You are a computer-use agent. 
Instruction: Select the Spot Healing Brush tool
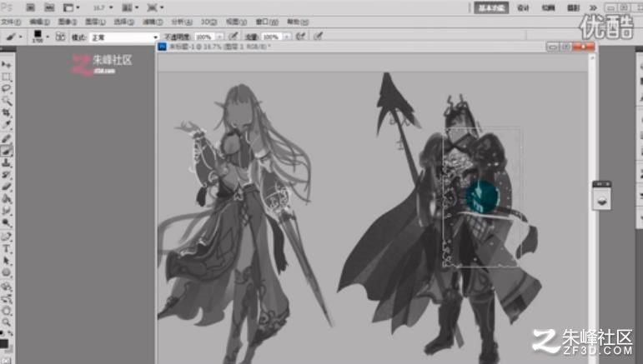[6, 139]
